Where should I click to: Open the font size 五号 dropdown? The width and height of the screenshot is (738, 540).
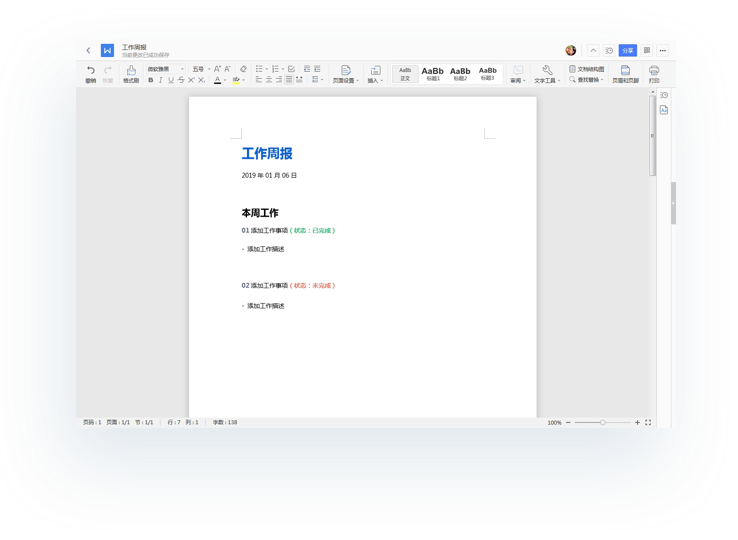pos(199,69)
